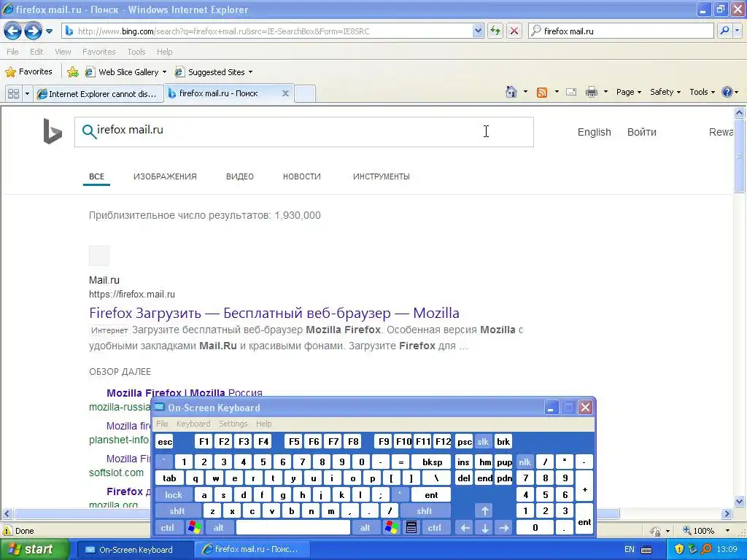Click the left arrow key on the On-Screen Keyboard
Screen dimensions: 747x560
click(x=465, y=528)
